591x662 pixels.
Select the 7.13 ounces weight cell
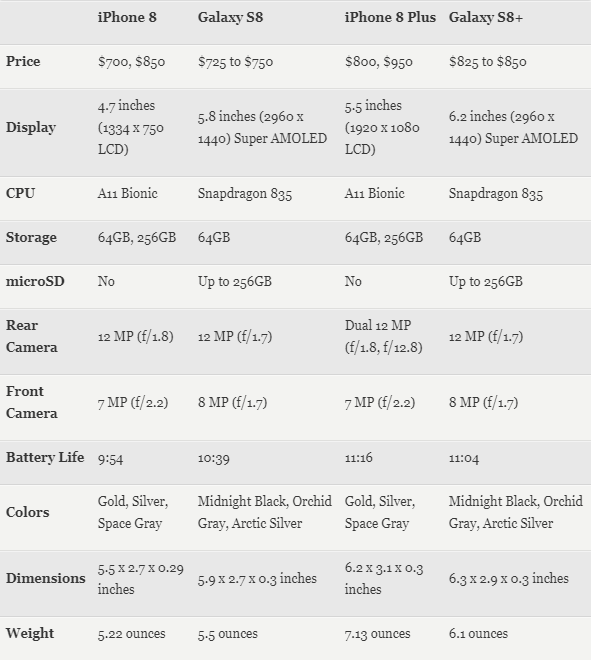coord(377,634)
